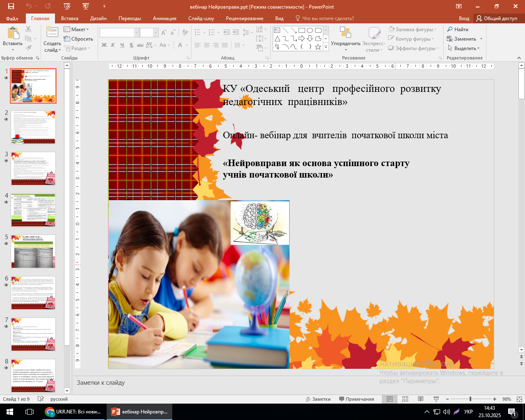
Task: Open Slide Sorter view in status bar
Action: pos(405,399)
